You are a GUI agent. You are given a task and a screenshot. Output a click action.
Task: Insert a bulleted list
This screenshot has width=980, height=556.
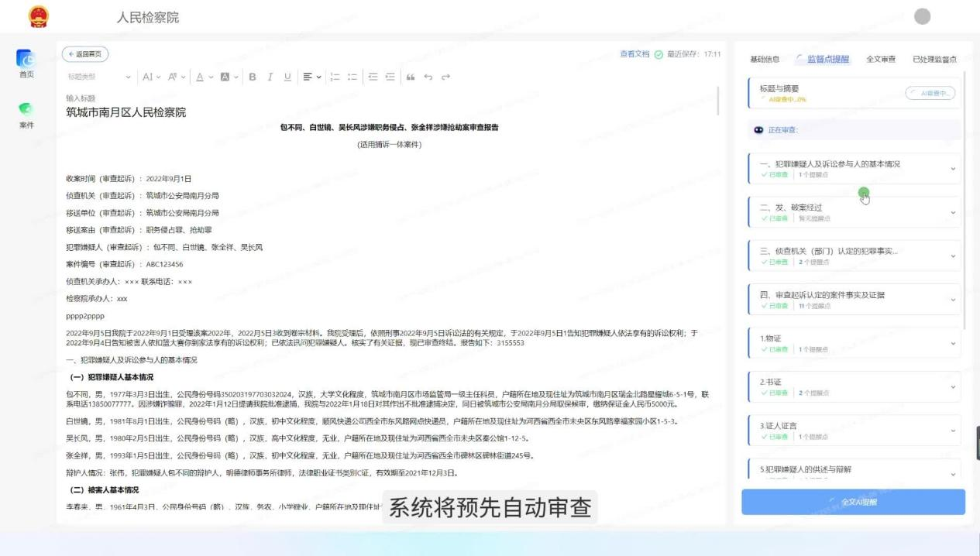(352, 77)
